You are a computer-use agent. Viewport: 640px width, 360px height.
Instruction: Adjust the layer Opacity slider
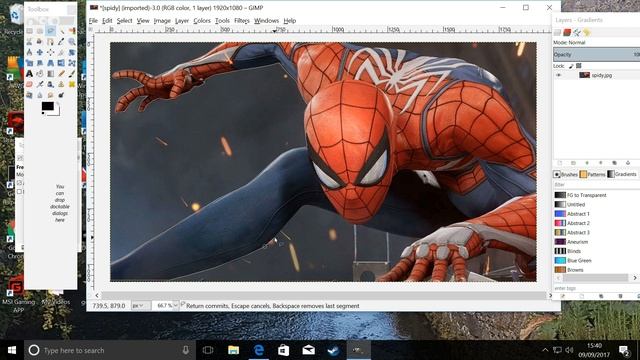[596, 54]
